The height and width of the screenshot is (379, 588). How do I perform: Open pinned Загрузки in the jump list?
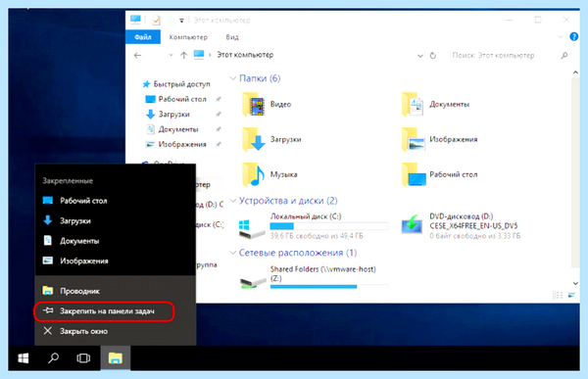(x=115, y=220)
